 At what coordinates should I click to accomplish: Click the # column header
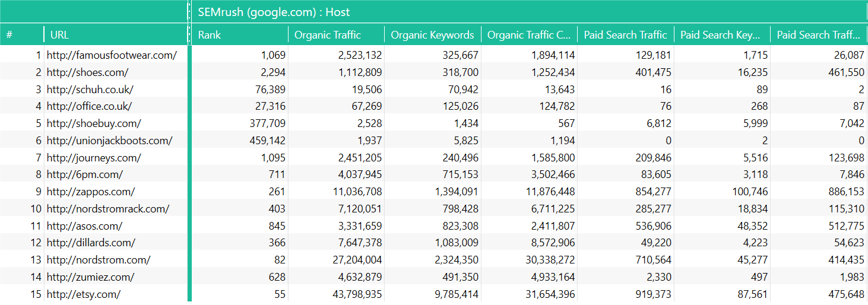[x=22, y=35]
